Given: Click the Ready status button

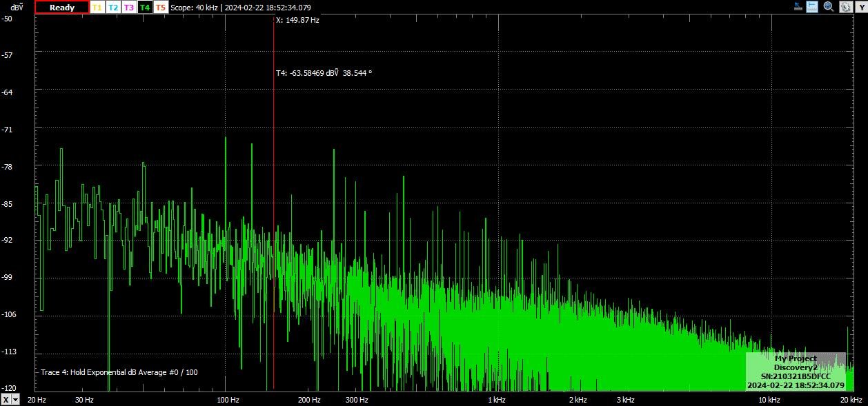Looking at the screenshot, I should (x=61, y=8).
